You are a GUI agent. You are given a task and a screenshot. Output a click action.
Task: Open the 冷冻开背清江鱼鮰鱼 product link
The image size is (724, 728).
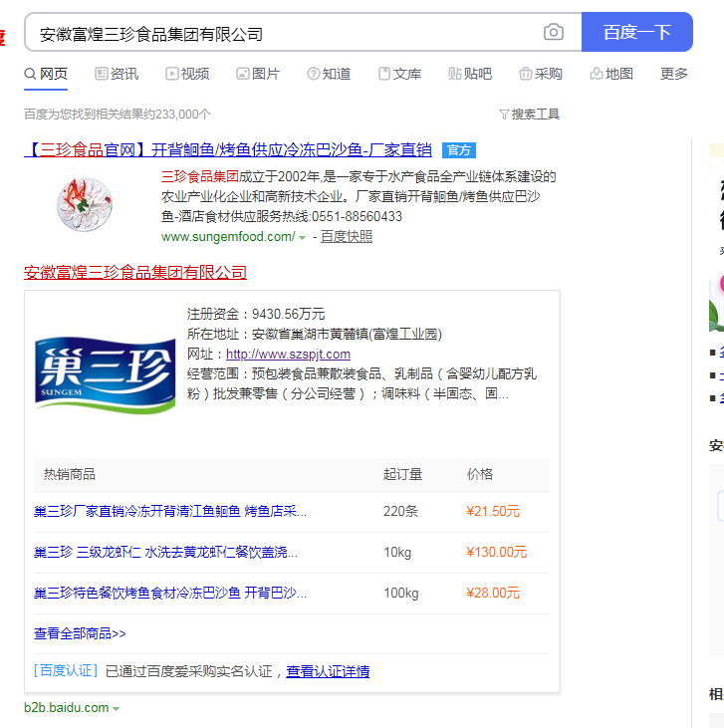pos(170,511)
